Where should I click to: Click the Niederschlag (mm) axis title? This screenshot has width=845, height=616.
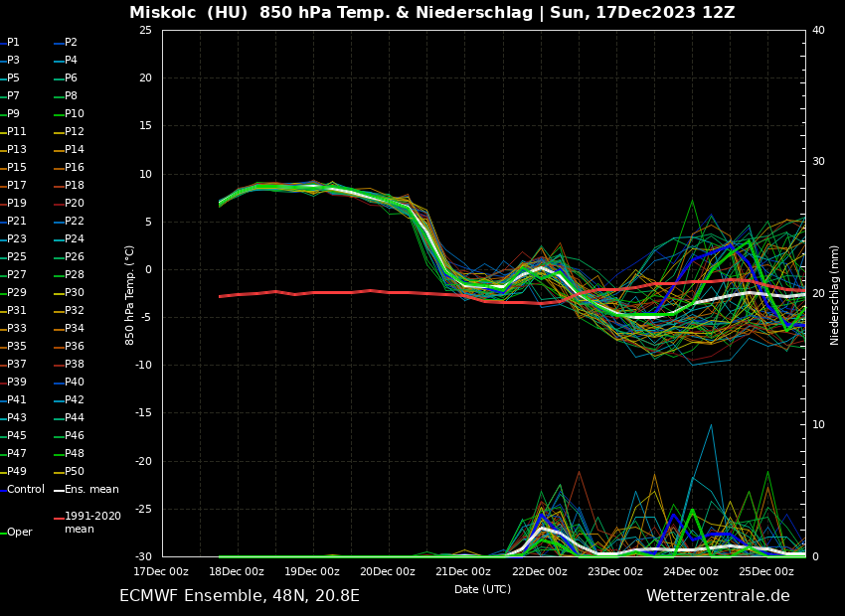click(835, 294)
